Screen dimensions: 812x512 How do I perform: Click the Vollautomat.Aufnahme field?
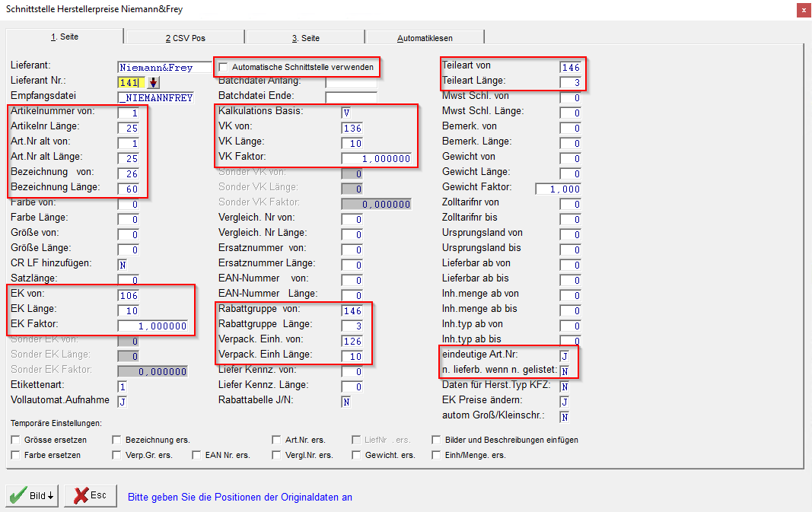(x=123, y=402)
